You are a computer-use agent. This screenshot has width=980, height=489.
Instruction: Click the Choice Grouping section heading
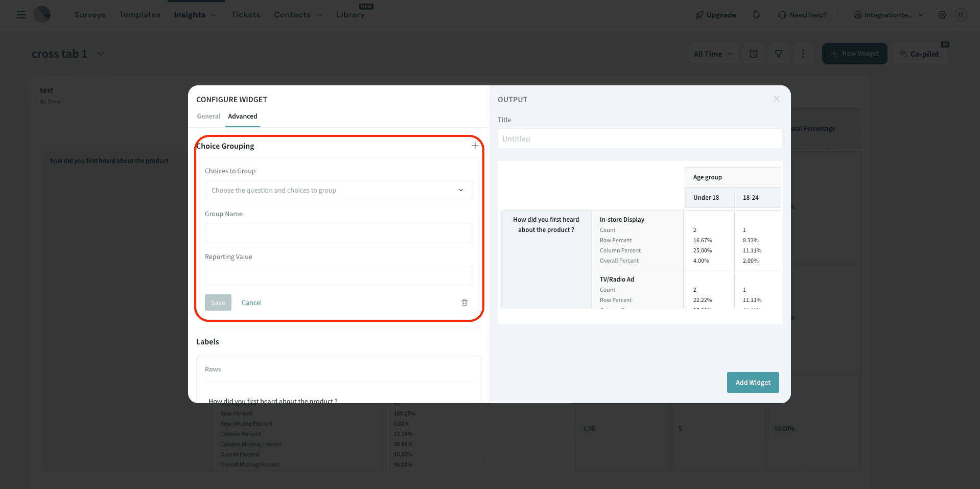tap(225, 146)
